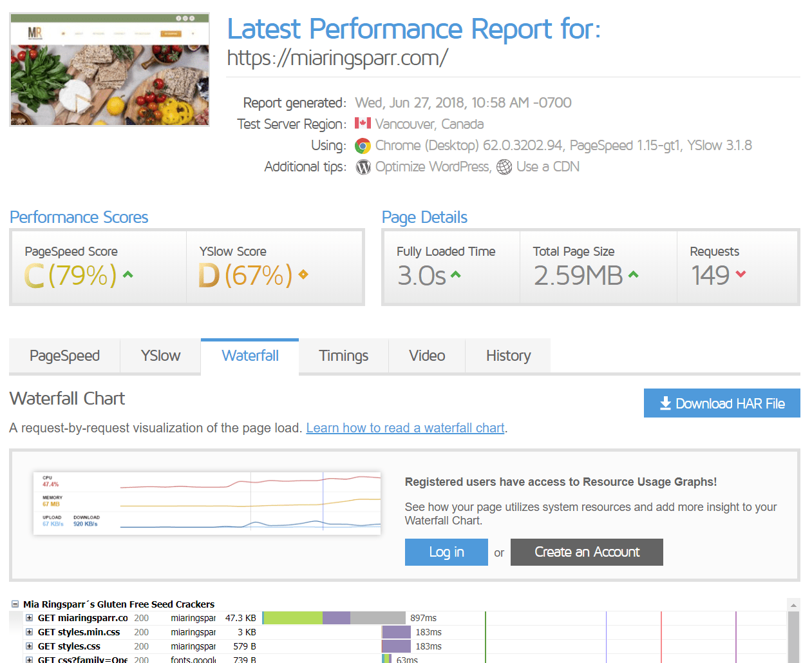Image resolution: width=812 pixels, height=663 pixels.
Task: Click the waterfall scrollbar up arrow
Action: pos(793,605)
